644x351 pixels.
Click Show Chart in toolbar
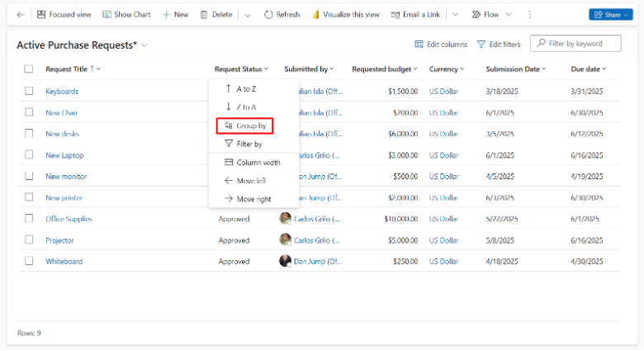[126, 15]
